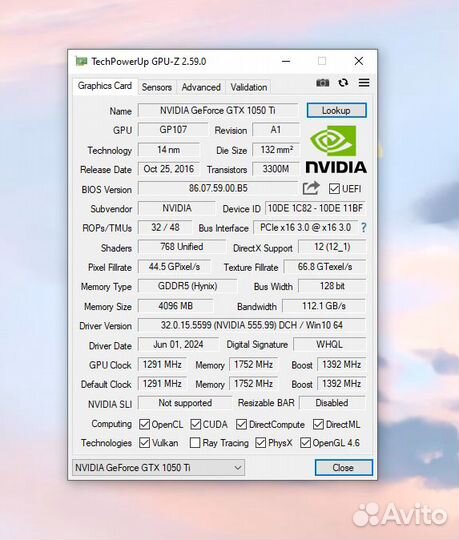Screen dimensions: 459x540
Task: Click the Default Clock row Memory 1752 MHz
Action: click(x=254, y=384)
